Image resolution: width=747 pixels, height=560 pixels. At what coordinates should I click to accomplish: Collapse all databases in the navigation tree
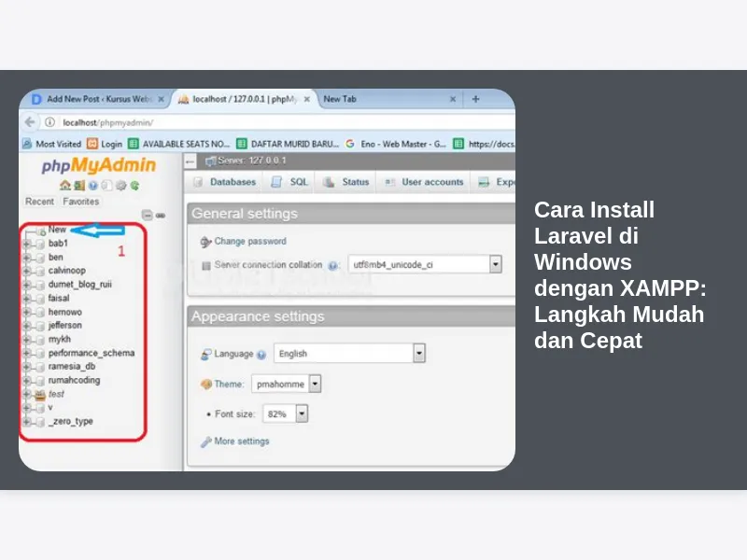pyautogui.click(x=148, y=216)
